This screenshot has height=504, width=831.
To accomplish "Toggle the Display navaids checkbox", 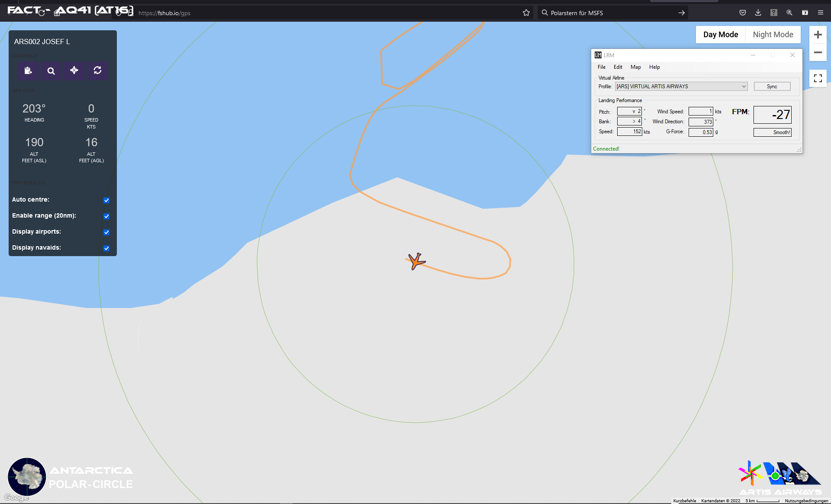I will click(106, 248).
